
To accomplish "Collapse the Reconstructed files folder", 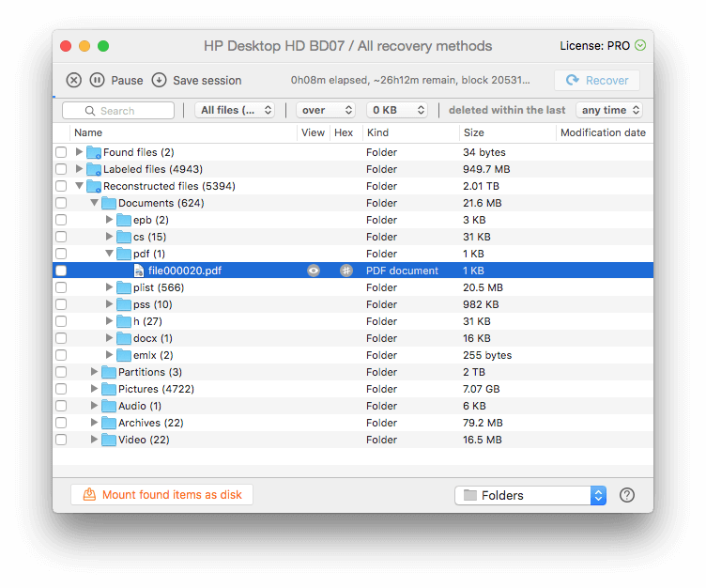I will pos(79,186).
